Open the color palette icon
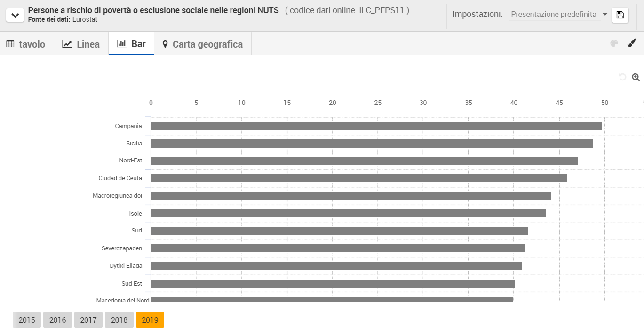 tap(614, 44)
